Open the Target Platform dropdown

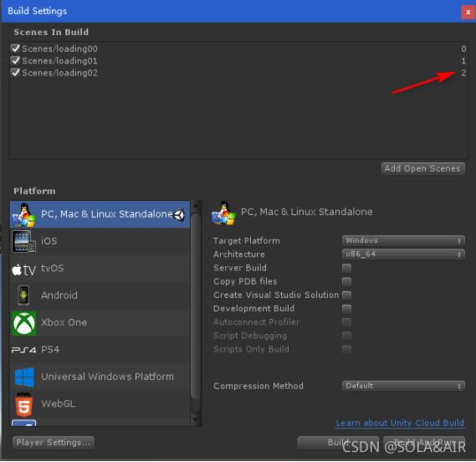click(x=403, y=241)
